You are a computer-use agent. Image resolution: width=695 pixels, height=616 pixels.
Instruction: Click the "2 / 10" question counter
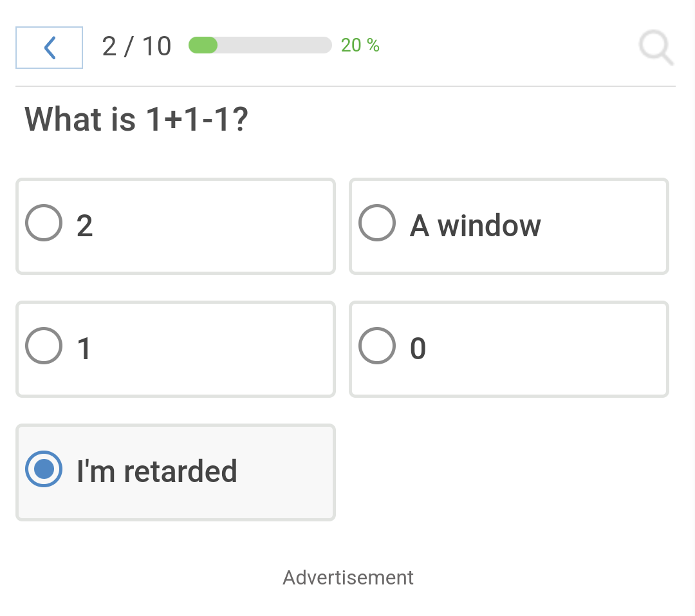tap(136, 46)
